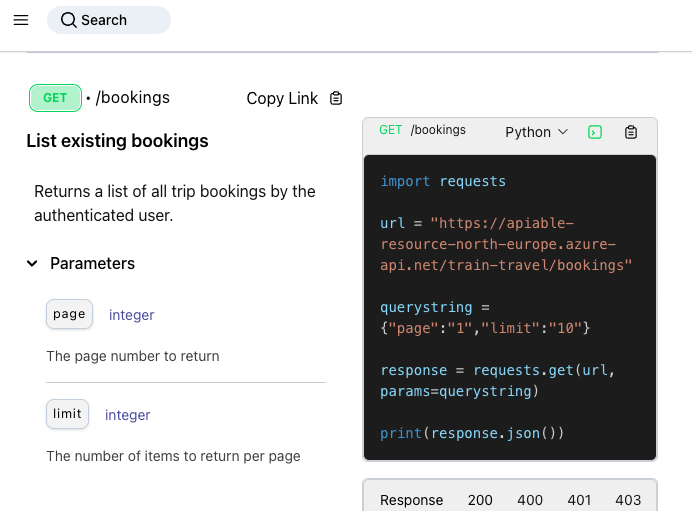Click the Copy Link text

[282, 98]
